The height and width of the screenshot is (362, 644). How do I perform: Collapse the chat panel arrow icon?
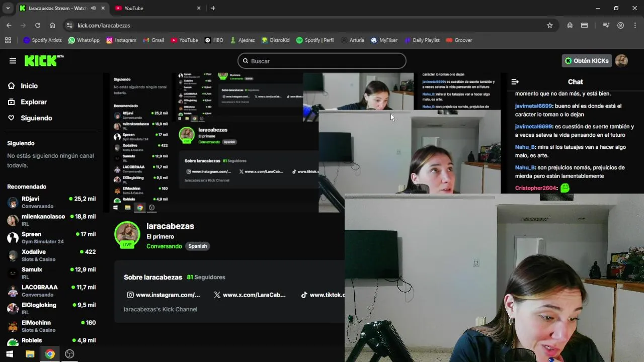[x=515, y=81]
